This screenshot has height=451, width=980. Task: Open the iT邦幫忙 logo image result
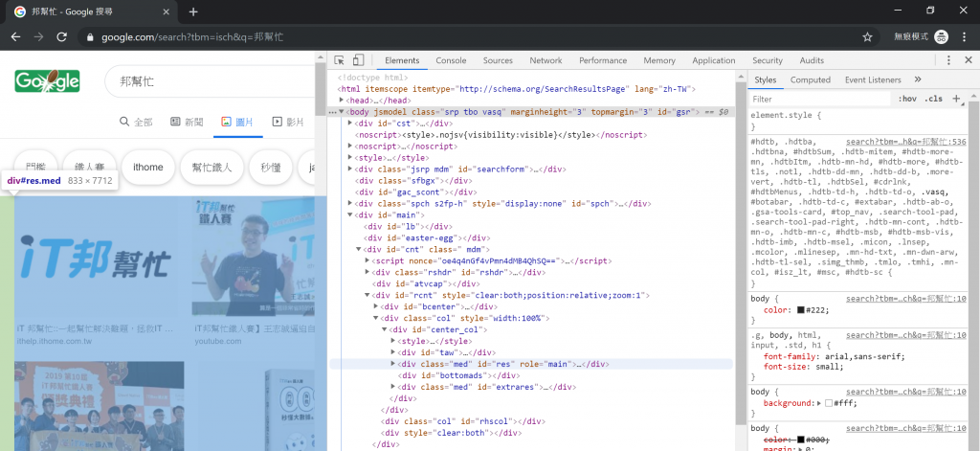click(x=99, y=258)
